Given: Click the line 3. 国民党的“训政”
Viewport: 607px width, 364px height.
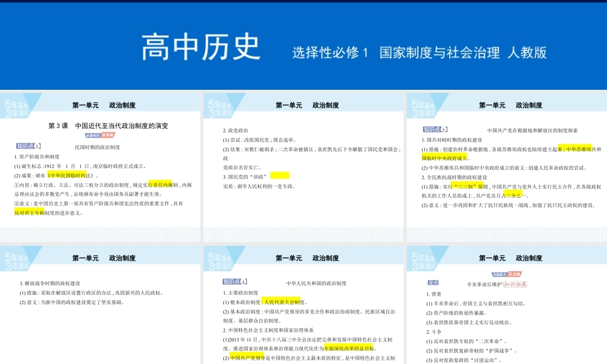Looking at the screenshot, I should coord(245,177).
